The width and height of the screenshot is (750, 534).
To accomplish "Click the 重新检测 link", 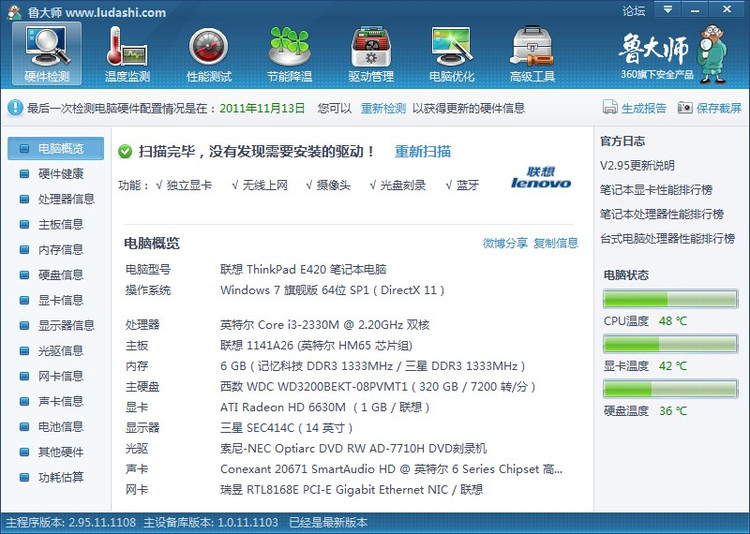I will pos(383,108).
